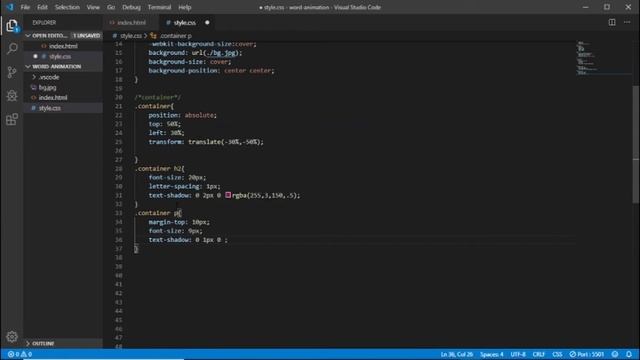This screenshot has height=360, width=640.
Task: Open the Selection menu
Action: [x=67, y=7]
